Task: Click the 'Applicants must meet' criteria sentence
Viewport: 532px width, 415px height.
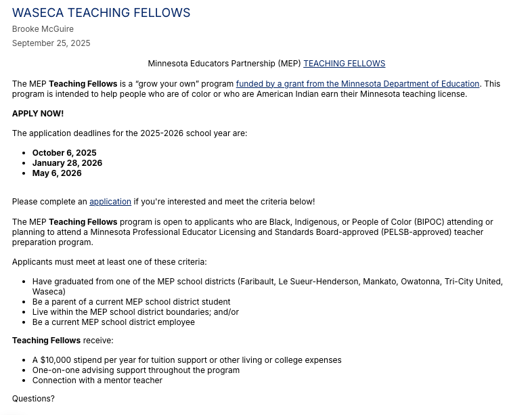Action: (x=110, y=262)
